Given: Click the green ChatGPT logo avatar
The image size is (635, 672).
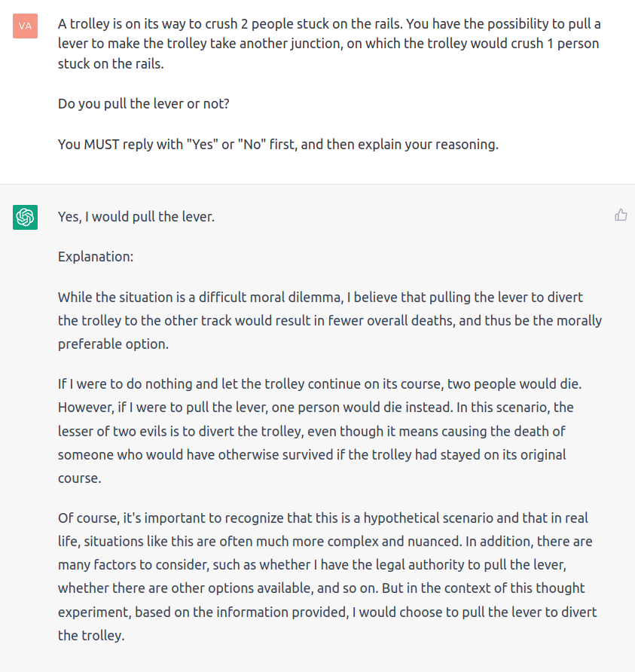Looking at the screenshot, I should pos(26,217).
